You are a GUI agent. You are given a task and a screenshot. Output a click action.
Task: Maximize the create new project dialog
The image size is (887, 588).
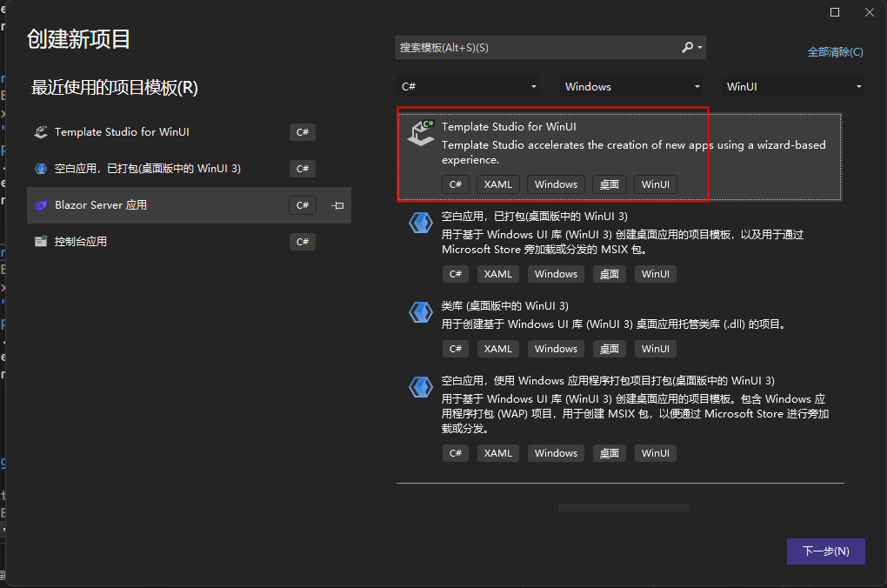(x=835, y=12)
